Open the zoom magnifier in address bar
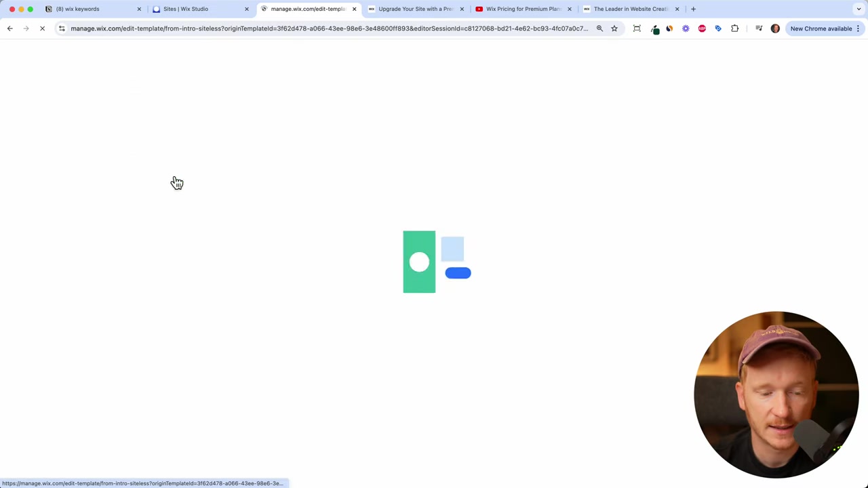The image size is (868, 488). tap(599, 28)
